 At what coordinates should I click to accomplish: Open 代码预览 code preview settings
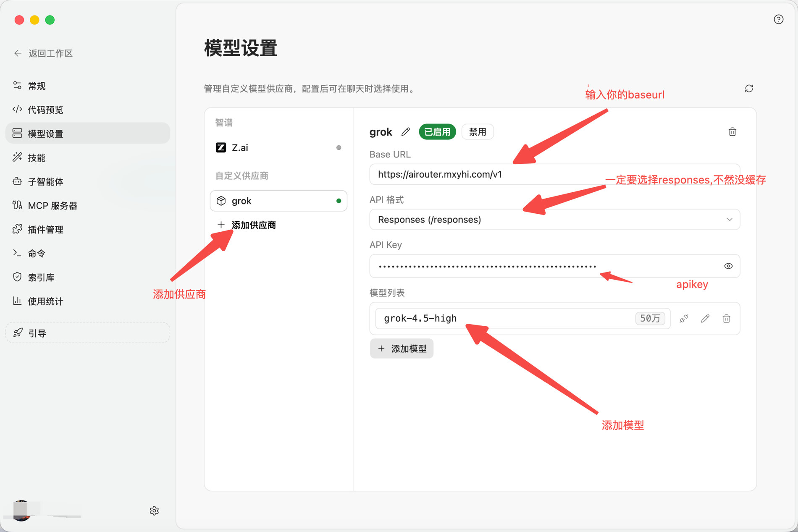click(87, 110)
